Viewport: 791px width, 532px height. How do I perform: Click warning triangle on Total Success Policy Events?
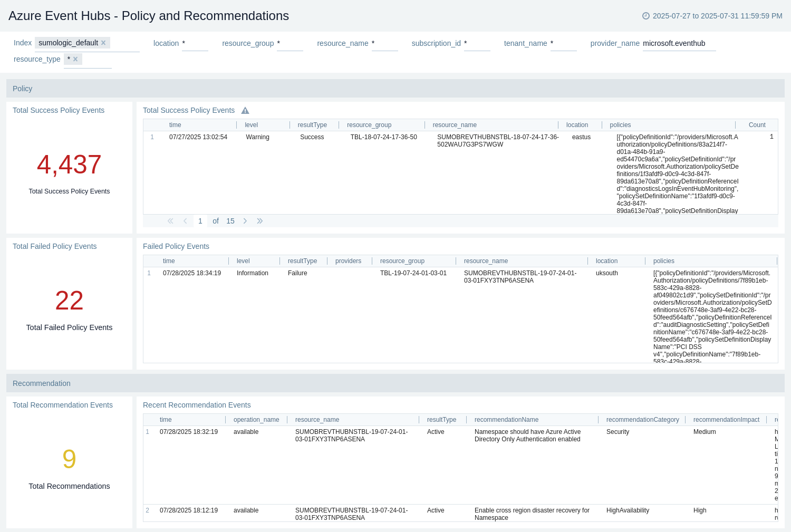coord(245,111)
